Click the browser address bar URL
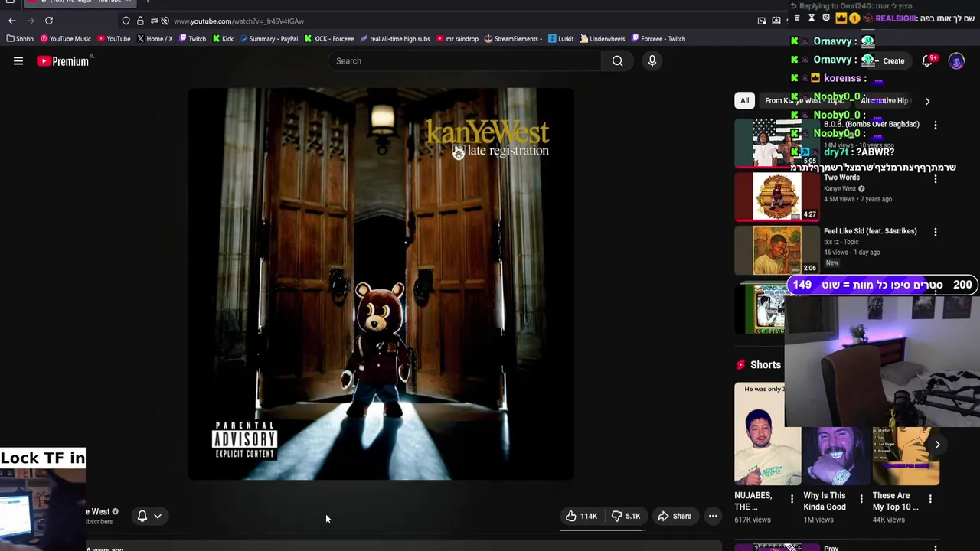The width and height of the screenshot is (980, 551). coord(239,21)
